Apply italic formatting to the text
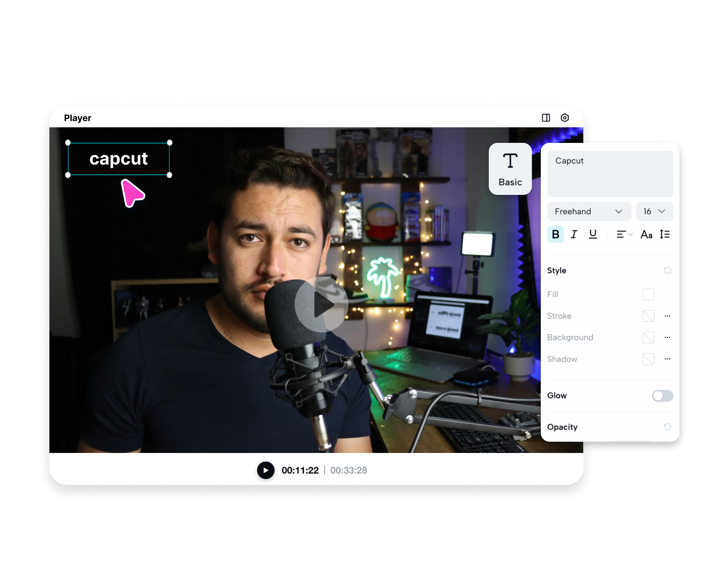The image size is (728, 582). (574, 234)
